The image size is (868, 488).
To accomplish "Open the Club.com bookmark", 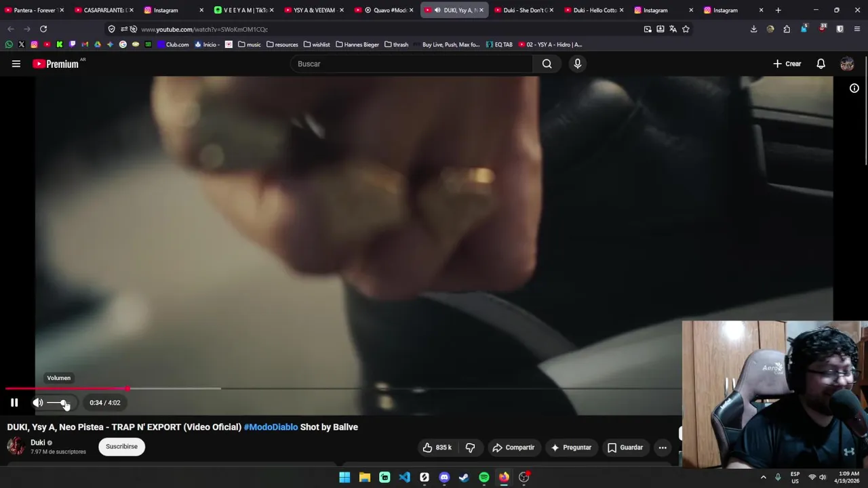I will pyautogui.click(x=173, y=45).
